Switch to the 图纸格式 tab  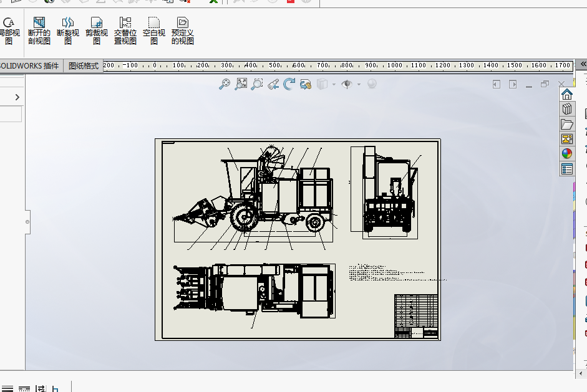coord(84,66)
